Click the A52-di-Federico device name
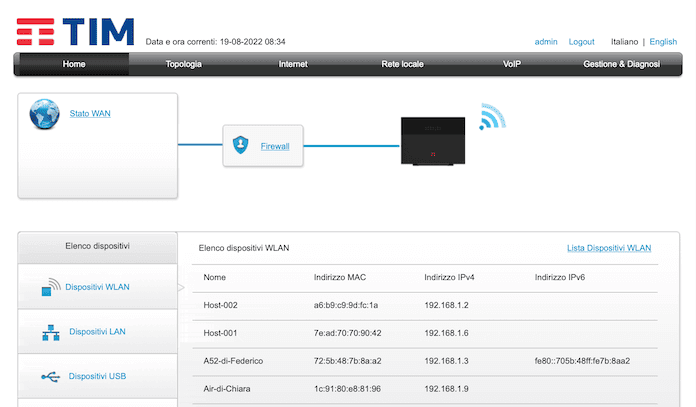 coord(233,361)
